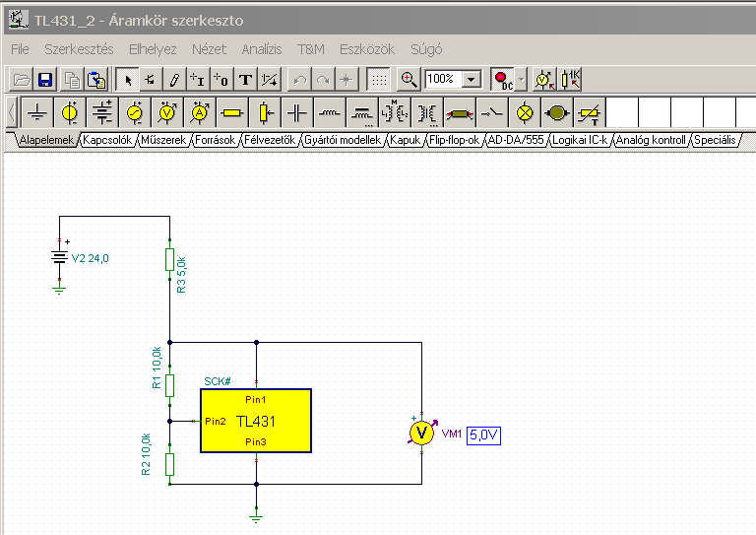756x535 pixels.
Task: Expand the interactive mode dropdown arrow
Action: 521,80
